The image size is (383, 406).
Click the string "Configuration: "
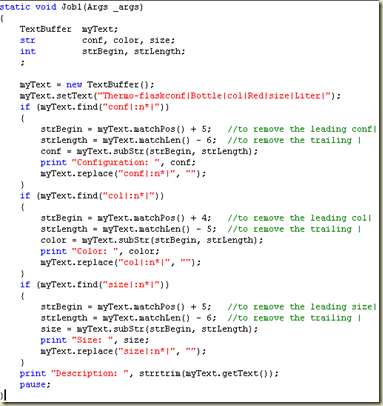(116, 163)
